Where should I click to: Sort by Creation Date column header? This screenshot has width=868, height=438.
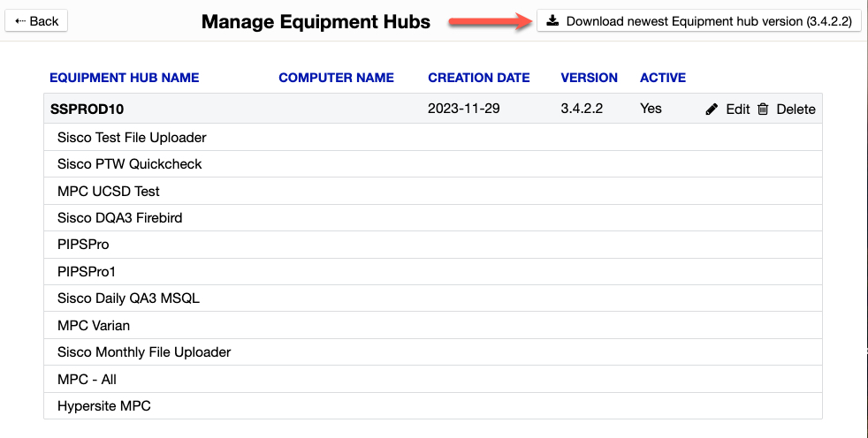coord(478,78)
